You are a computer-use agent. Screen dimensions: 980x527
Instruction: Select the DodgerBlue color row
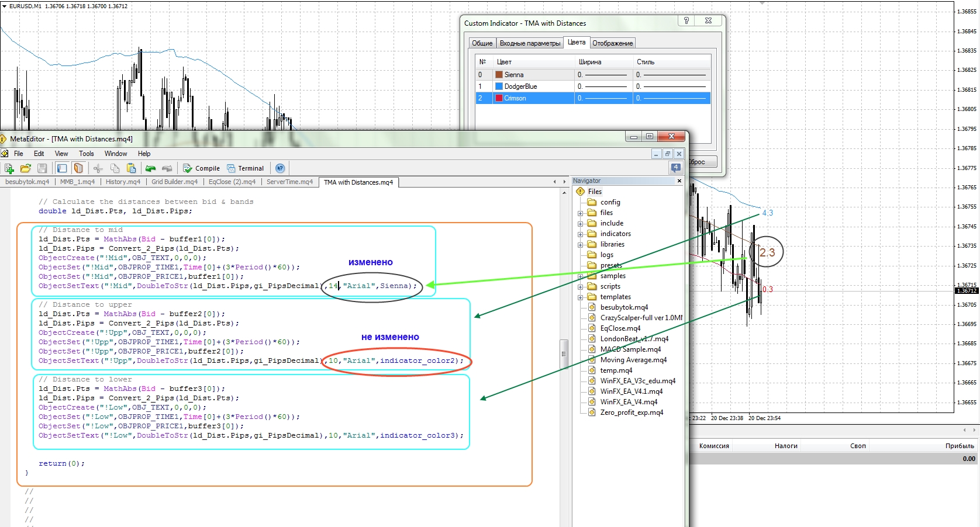coord(593,86)
